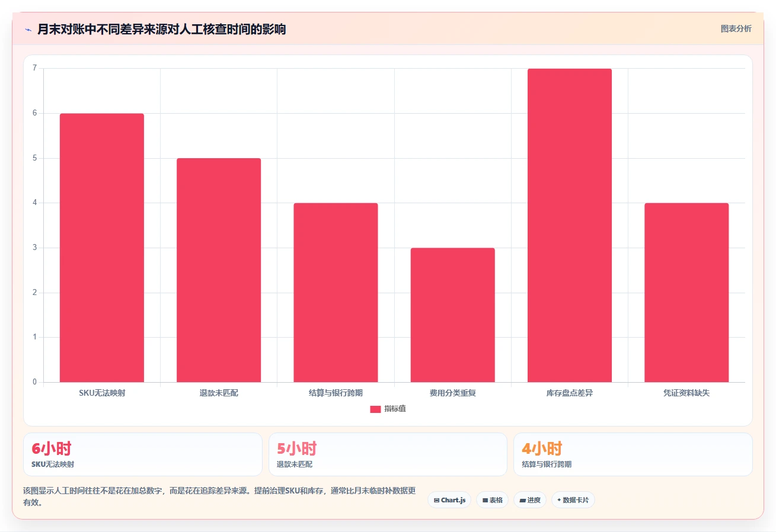Click the 数据卡片 tag
This screenshot has width=776, height=532.
point(573,500)
